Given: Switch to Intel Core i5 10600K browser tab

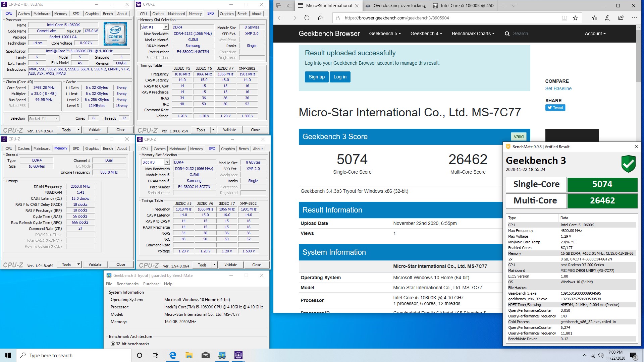Looking at the screenshot, I should [x=464, y=6].
